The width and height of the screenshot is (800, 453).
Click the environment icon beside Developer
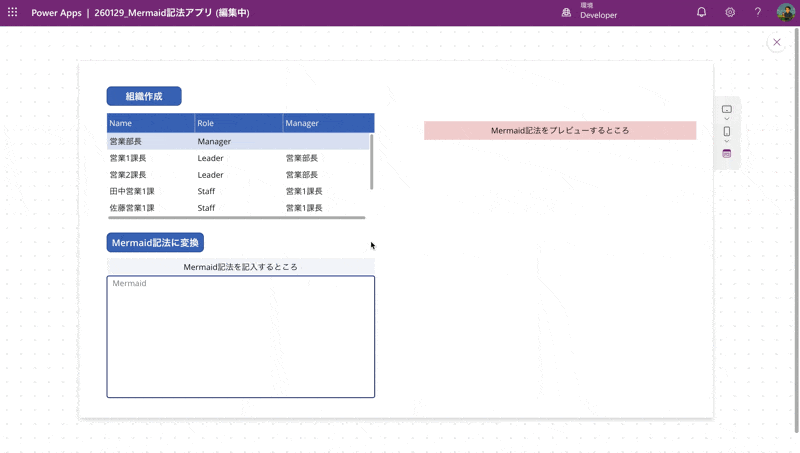[x=566, y=13]
